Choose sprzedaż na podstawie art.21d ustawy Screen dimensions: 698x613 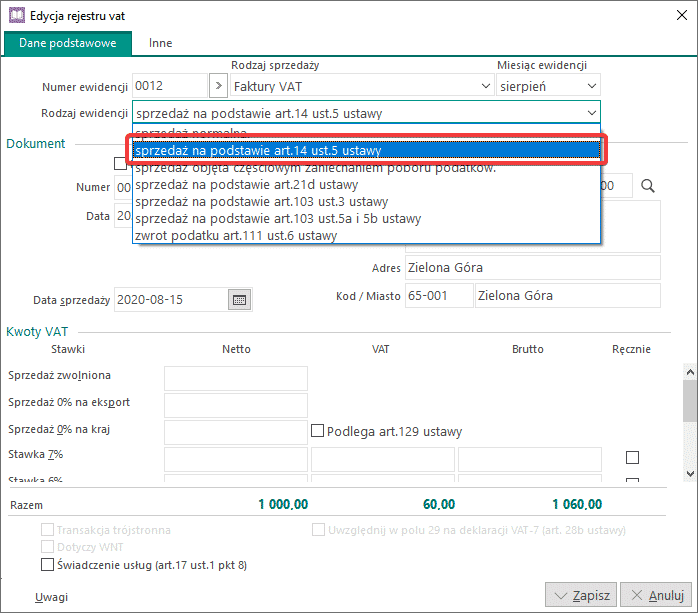coord(366,185)
